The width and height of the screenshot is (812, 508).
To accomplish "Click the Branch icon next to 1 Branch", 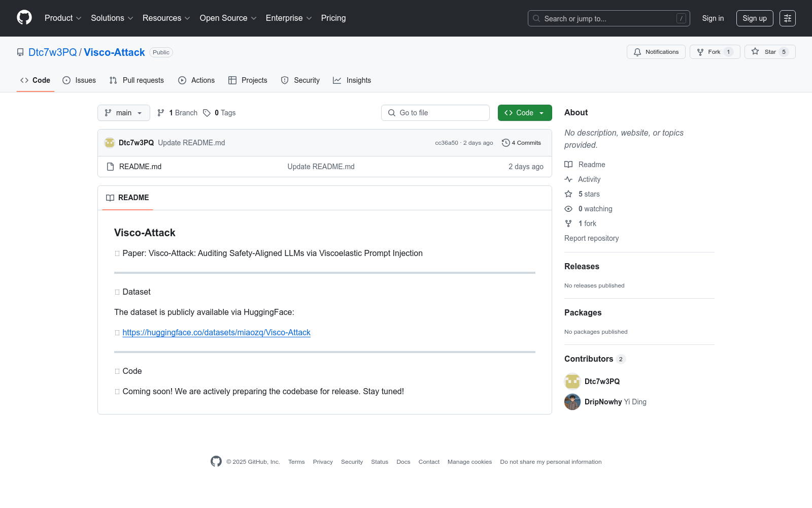I will click(x=161, y=113).
